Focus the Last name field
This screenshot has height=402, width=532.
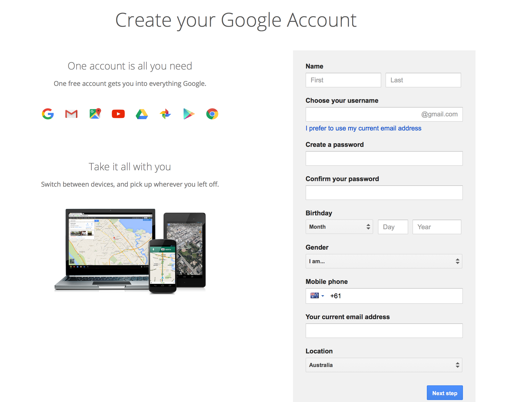tap(423, 80)
